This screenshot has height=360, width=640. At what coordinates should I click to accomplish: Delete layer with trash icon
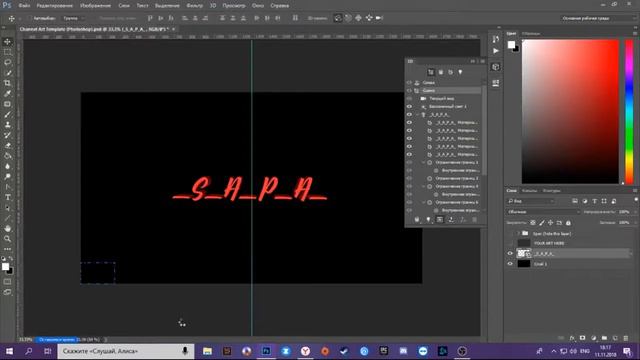626,338
